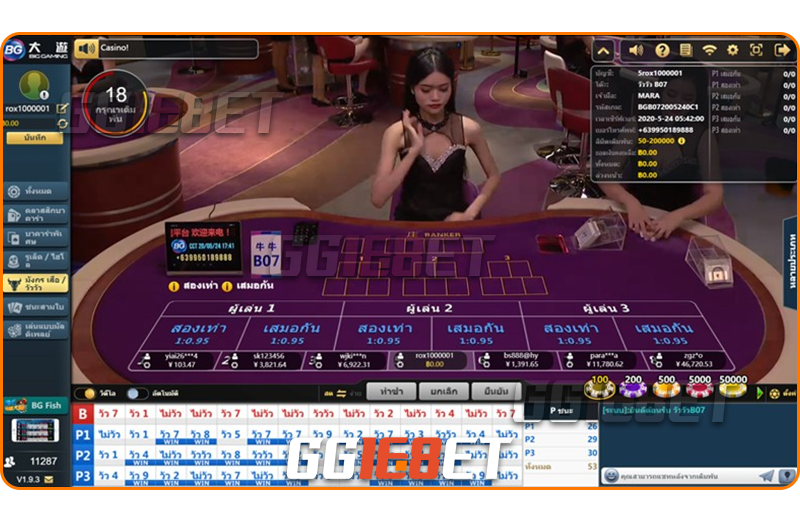
Task: Select the 200 purple chip
Action: coord(633,387)
